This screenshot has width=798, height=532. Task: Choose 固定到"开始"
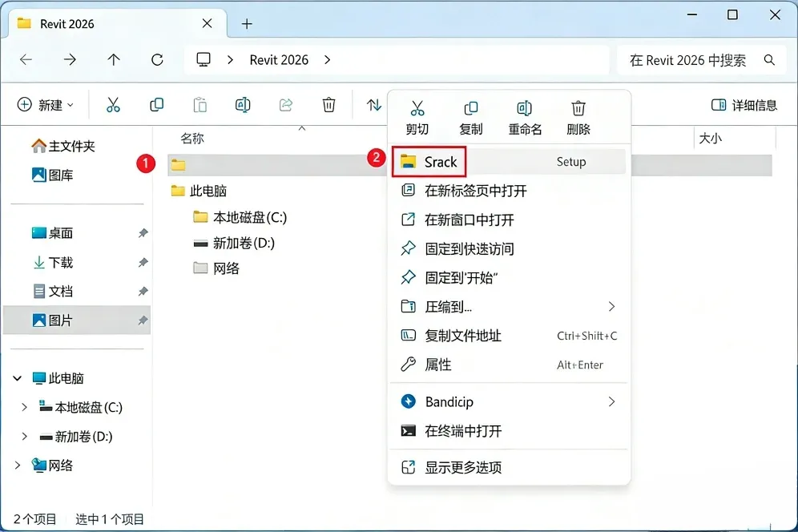[x=509, y=278]
